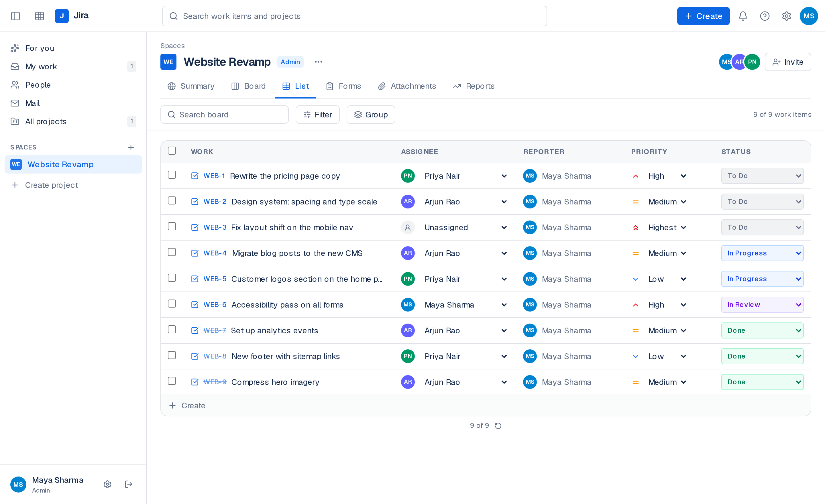Viewport: 825px width, 504px height.
Task: Open the app switcher grid icon
Action: (40, 16)
